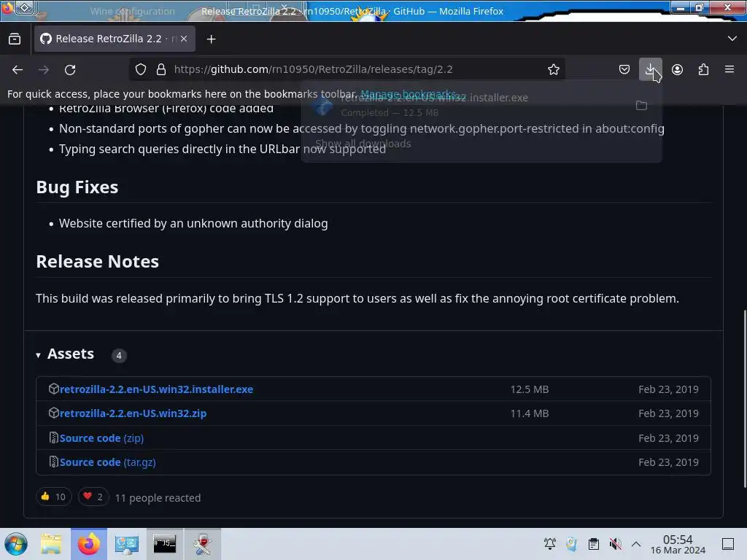Image resolution: width=747 pixels, height=560 pixels.
Task: Click the 11.4 MB size text
Action: pyautogui.click(x=530, y=413)
